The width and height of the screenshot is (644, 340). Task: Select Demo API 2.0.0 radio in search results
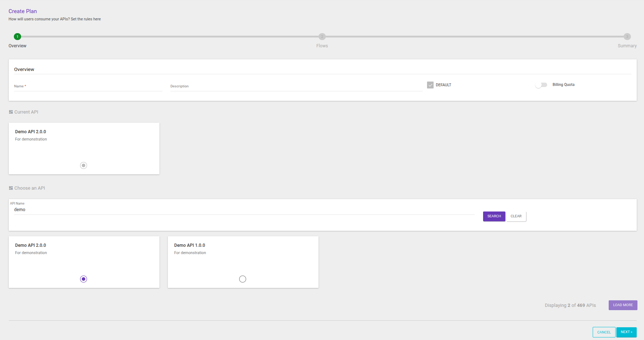point(83,279)
